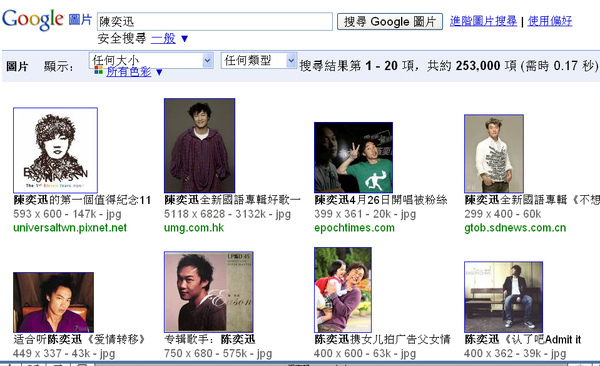Click the text 750 x 680 - 575k - jpg
This screenshot has height=366, width=600.
click(x=218, y=353)
